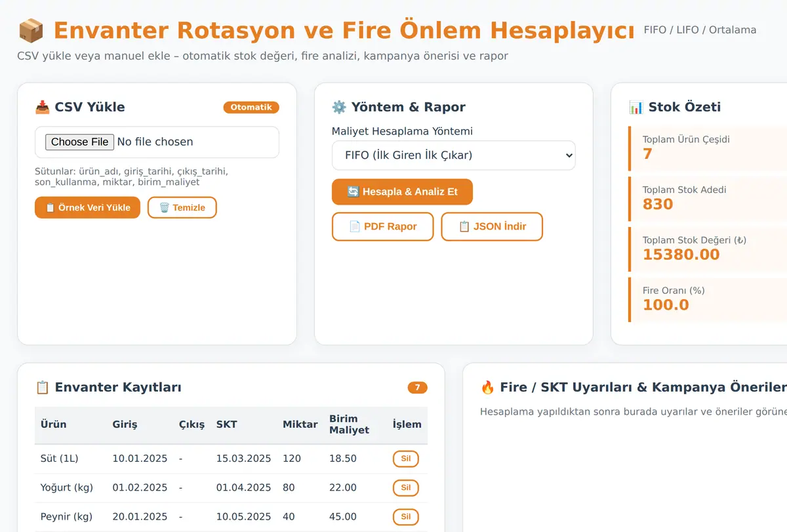Click the Ürün column header
The width and height of the screenshot is (787, 532).
(x=53, y=424)
